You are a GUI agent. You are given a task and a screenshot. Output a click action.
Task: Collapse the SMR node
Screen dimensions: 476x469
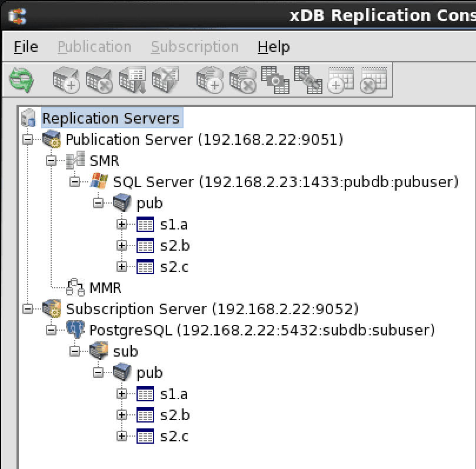pyautogui.click(x=51, y=161)
